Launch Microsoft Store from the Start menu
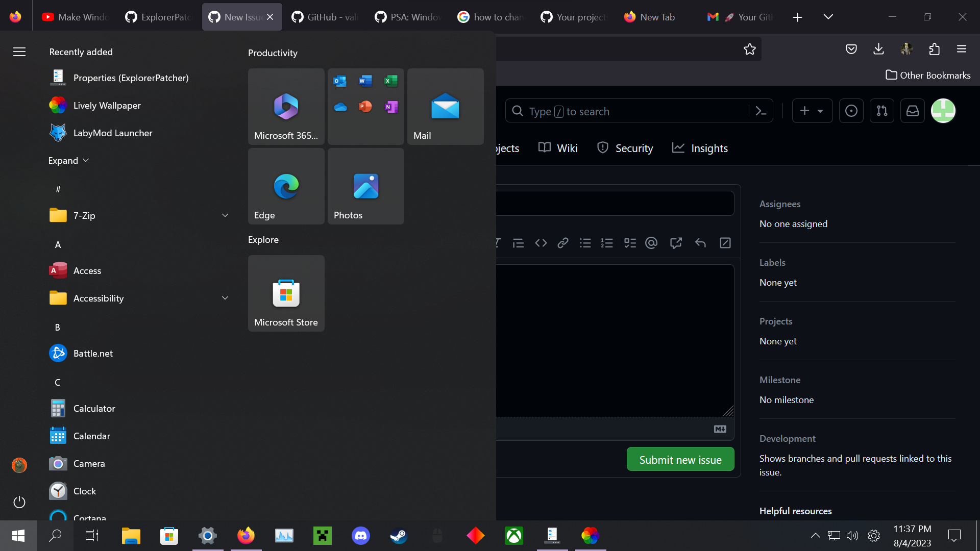This screenshot has height=551, width=980. click(x=286, y=293)
